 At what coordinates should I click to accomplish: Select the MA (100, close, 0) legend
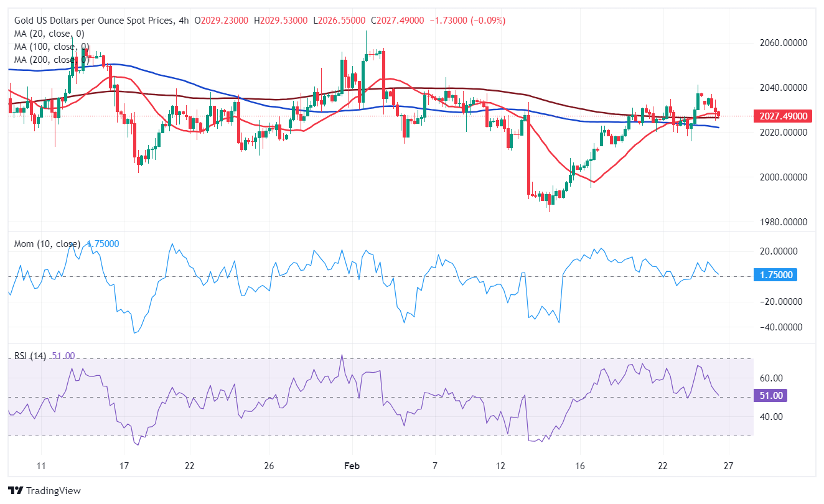[52, 47]
